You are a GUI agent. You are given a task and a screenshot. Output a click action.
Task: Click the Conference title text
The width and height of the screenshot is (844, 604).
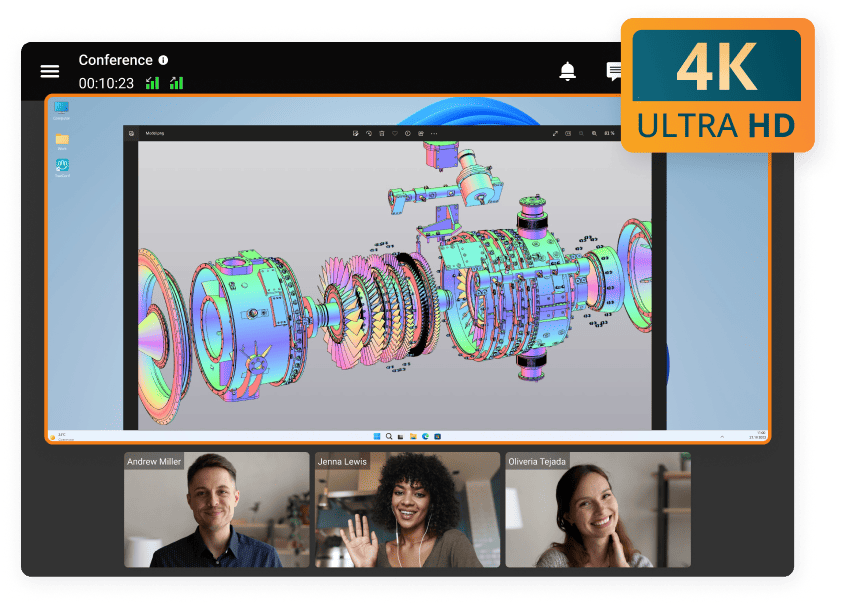pos(116,60)
